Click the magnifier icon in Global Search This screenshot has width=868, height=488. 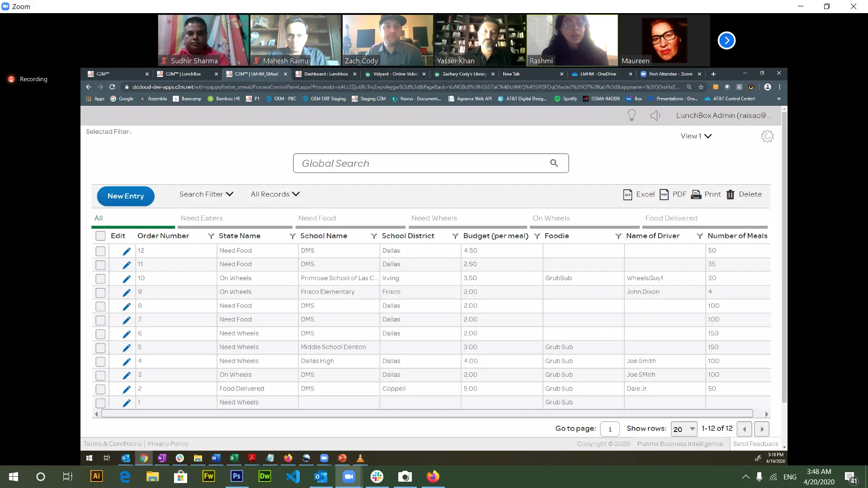554,163
